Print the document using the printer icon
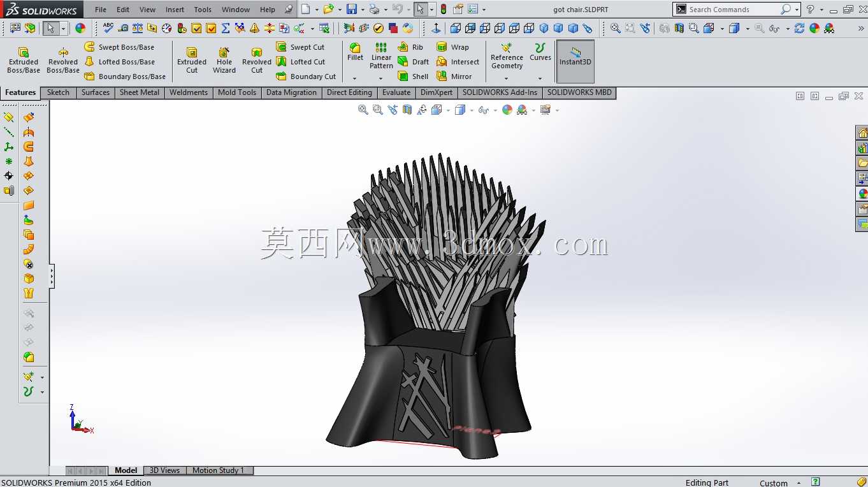 (375, 9)
